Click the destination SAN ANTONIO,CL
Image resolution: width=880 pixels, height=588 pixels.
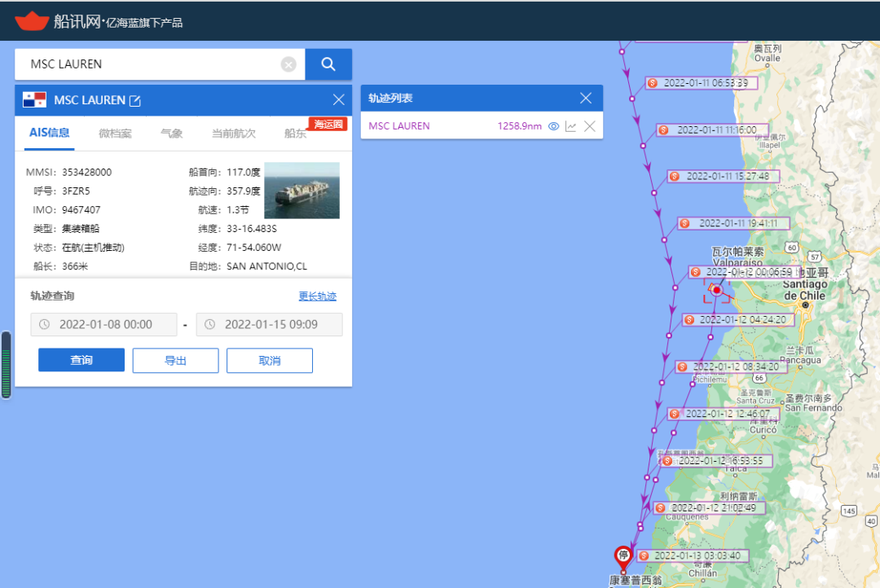pos(267,266)
